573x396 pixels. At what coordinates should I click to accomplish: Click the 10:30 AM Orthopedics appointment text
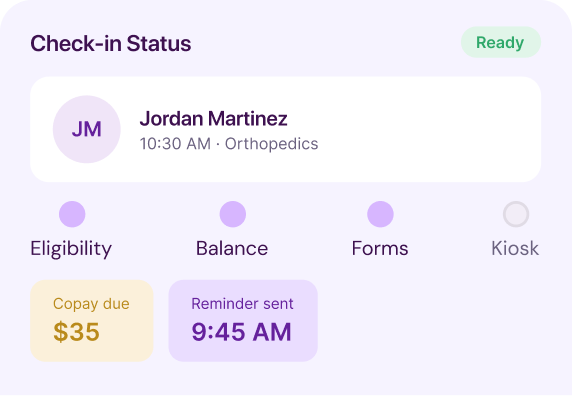tap(229, 144)
